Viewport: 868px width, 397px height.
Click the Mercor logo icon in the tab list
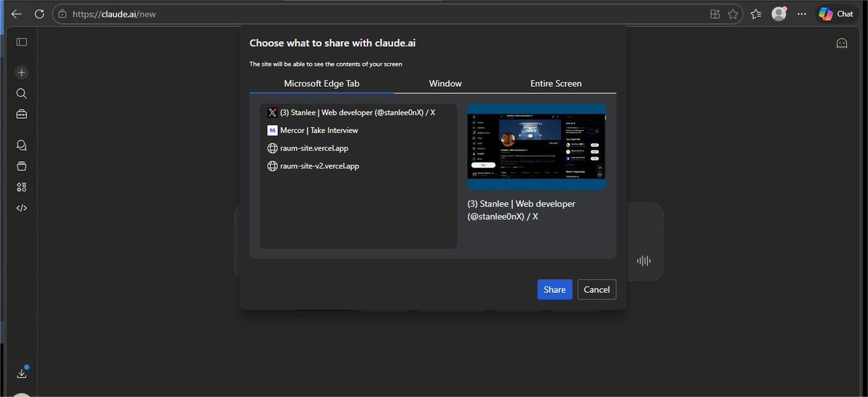pos(272,130)
